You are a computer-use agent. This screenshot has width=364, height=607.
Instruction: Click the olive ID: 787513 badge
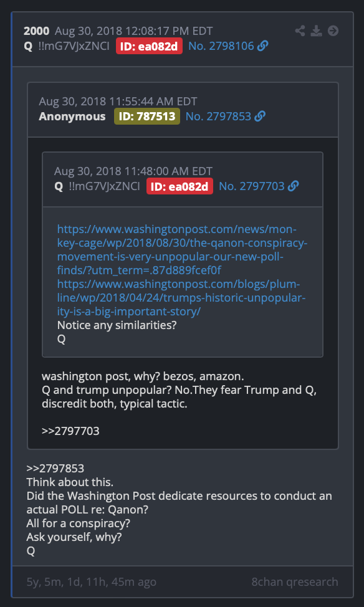[146, 116]
